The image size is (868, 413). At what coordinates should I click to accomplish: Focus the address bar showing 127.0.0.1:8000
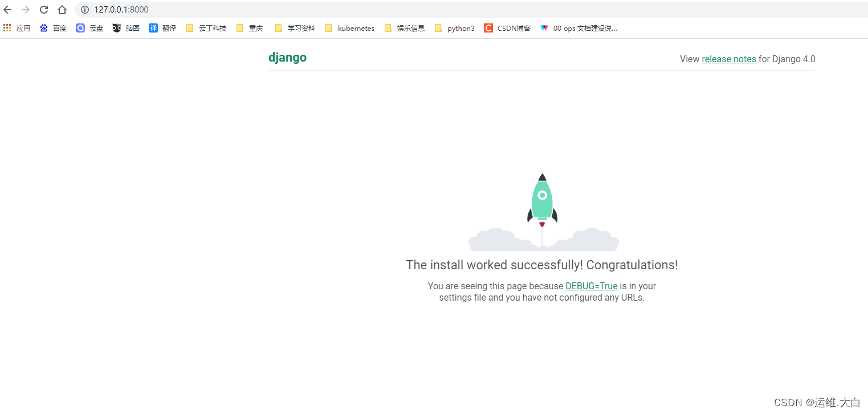471,10
